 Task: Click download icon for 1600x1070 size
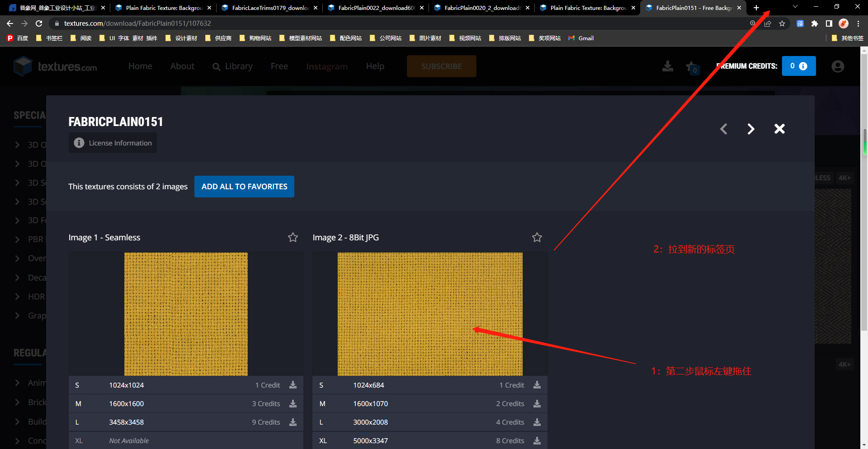pyautogui.click(x=537, y=403)
